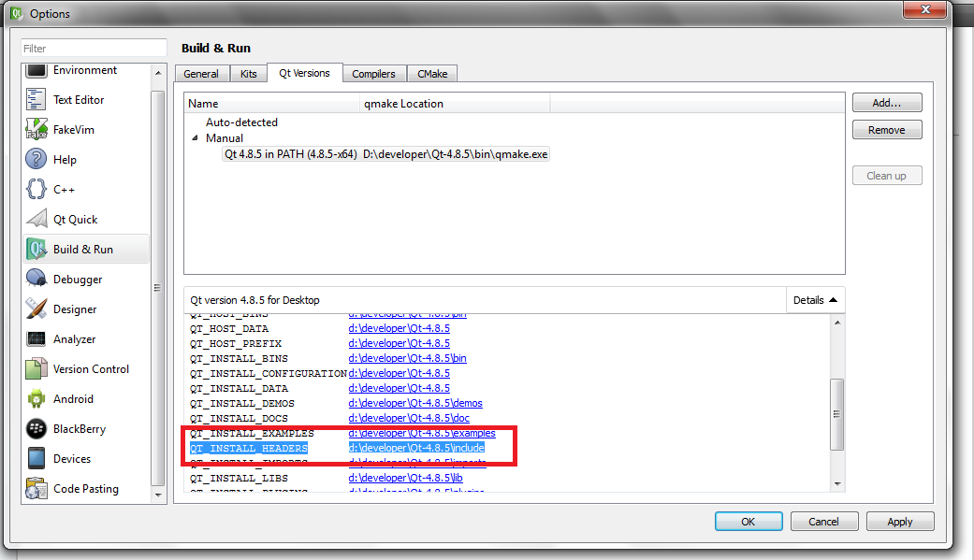This screenshot has height=560, width=974.
Task: Type in the Filter search field
Action: tap(94, 48)
